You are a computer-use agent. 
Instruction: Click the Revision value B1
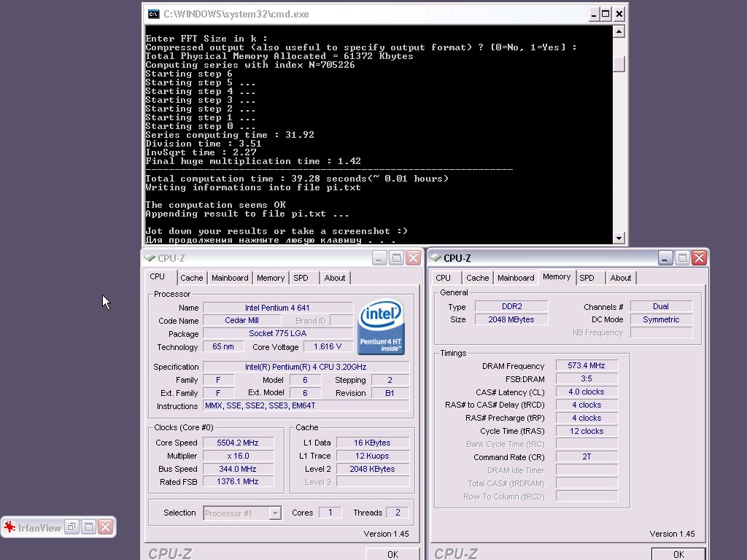click(390, 393)
